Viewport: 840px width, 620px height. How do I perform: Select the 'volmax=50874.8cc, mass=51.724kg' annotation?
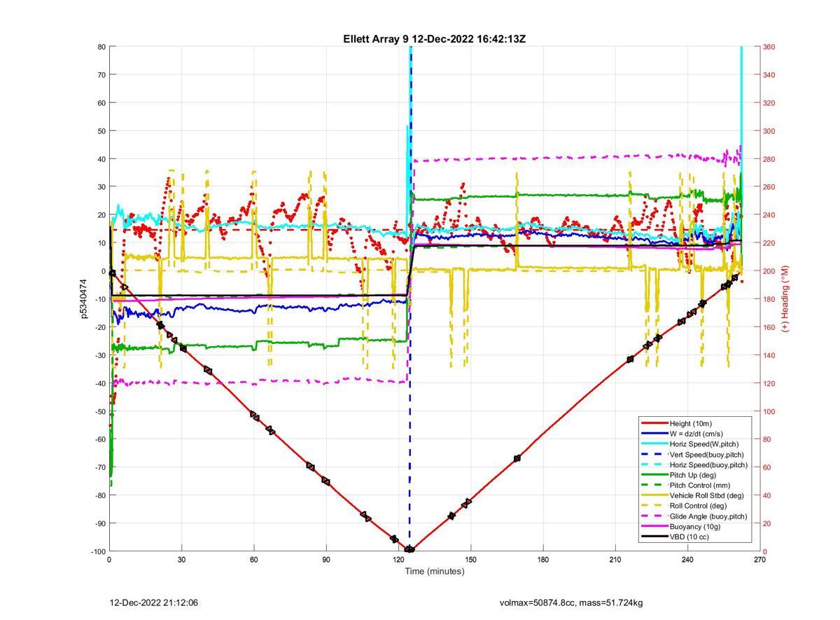coord(571,602)
